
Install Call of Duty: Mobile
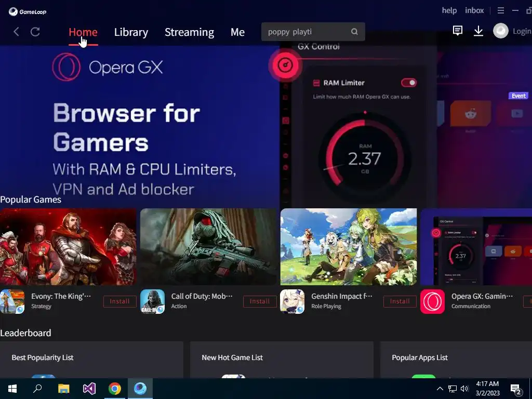click(x=260, y=301)
